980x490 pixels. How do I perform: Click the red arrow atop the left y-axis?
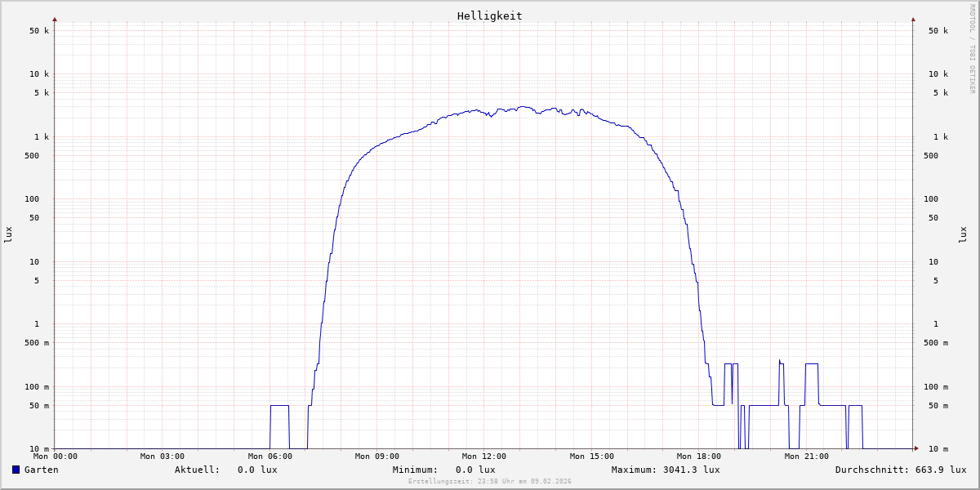(55, 19)
